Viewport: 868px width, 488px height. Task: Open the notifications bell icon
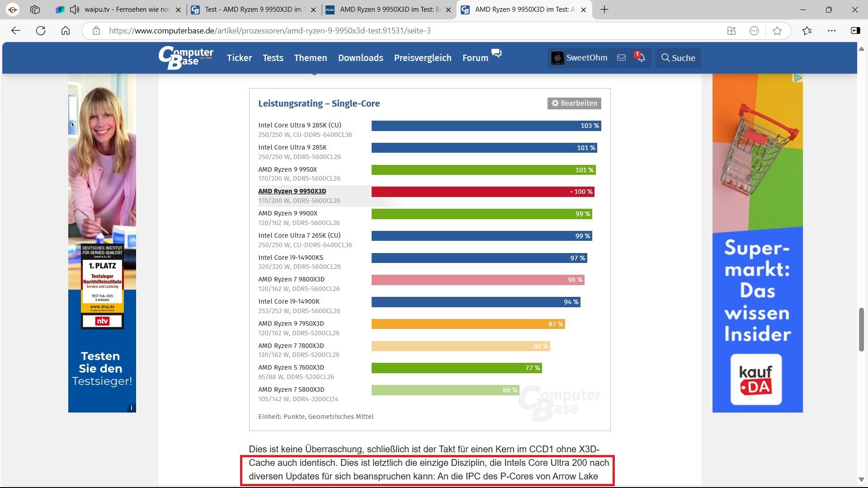641,57
